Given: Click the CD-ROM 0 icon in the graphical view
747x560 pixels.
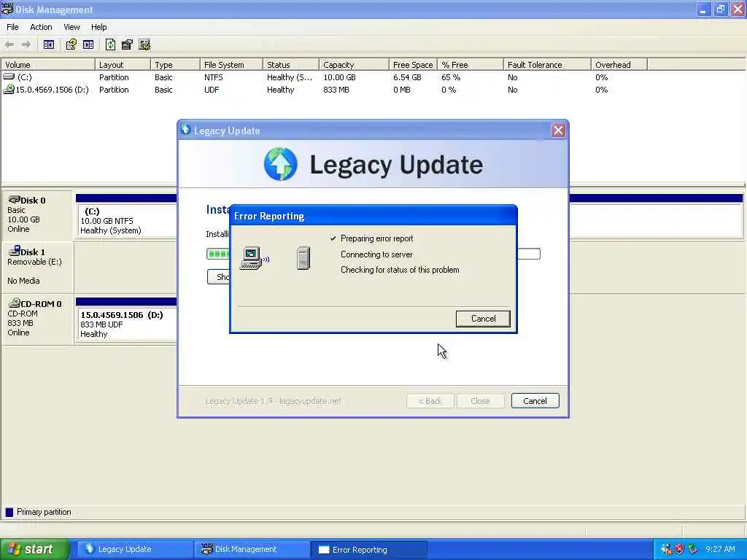Looking at the screenshot, I should coord(15,303).
